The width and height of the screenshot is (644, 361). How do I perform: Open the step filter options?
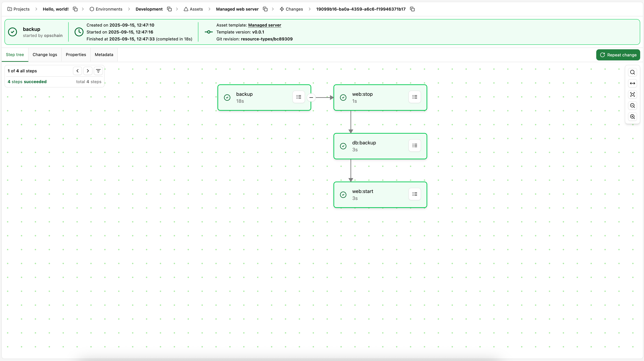point(98,71)
